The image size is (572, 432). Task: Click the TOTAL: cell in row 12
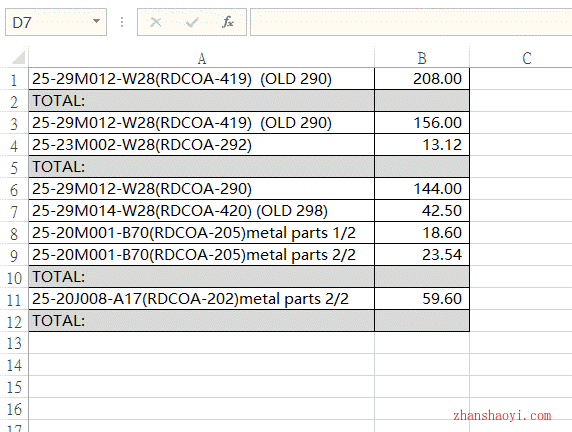coord(201,321)
